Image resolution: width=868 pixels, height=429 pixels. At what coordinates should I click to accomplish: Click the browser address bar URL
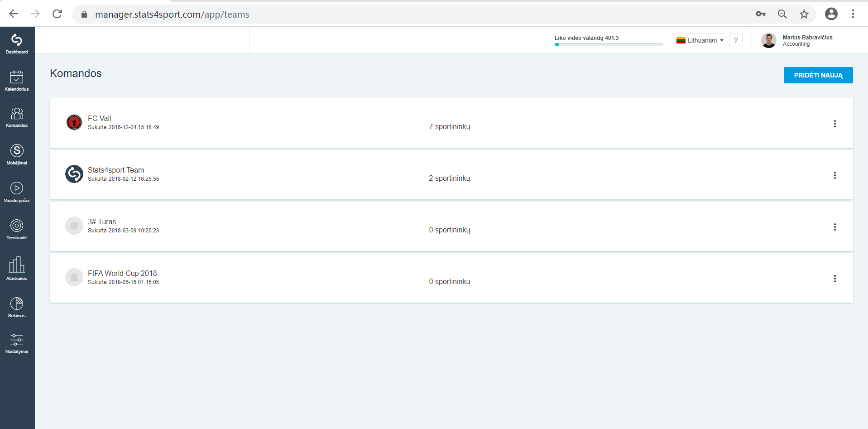click(172, 14)
